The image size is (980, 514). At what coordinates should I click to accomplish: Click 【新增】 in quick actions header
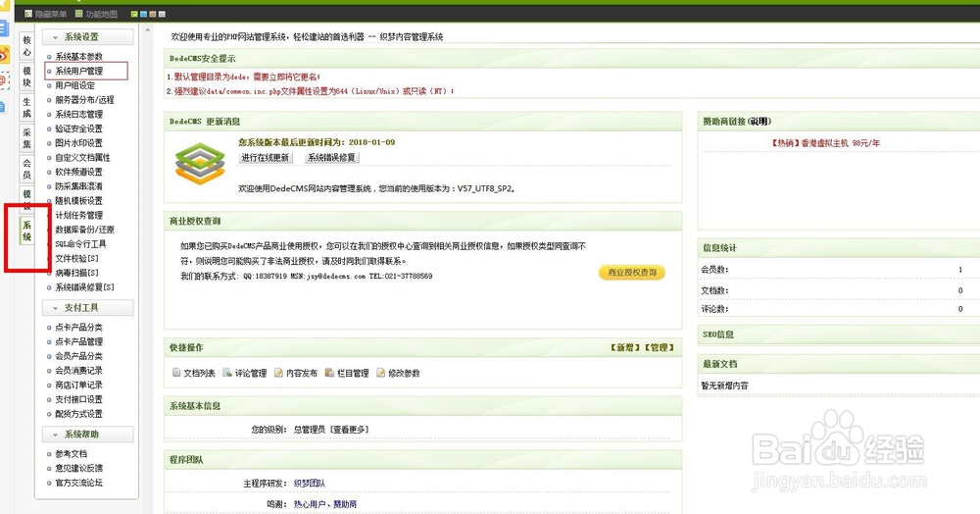[x=624, y=347]
